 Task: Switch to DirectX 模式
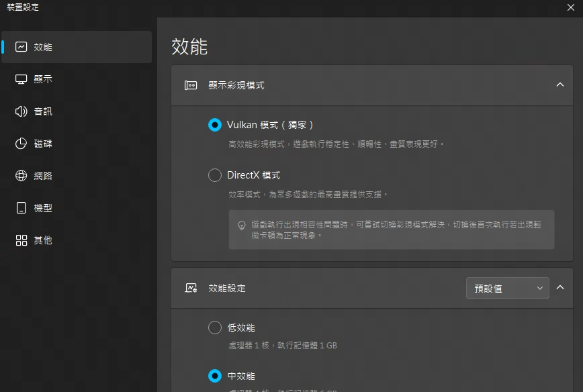215,175
